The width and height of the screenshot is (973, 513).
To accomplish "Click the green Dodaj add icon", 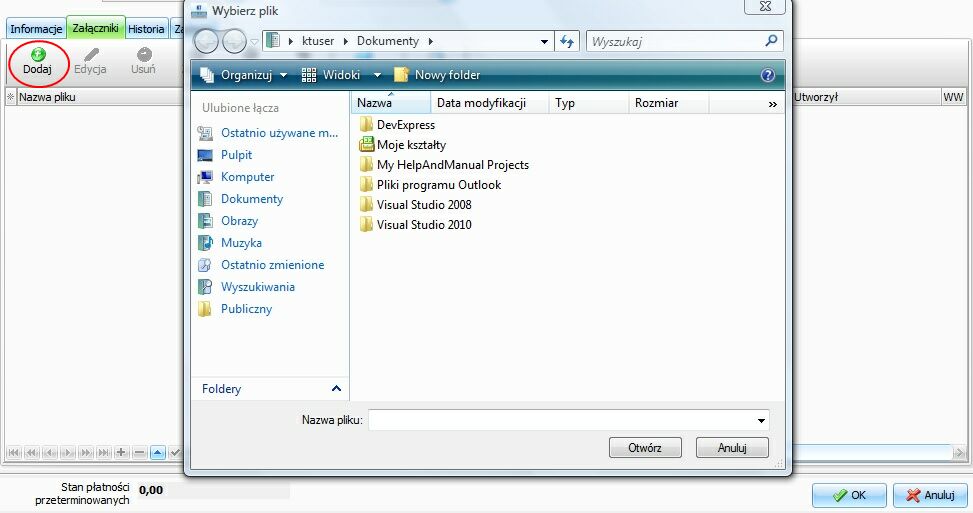I will (x=38, y=55).
